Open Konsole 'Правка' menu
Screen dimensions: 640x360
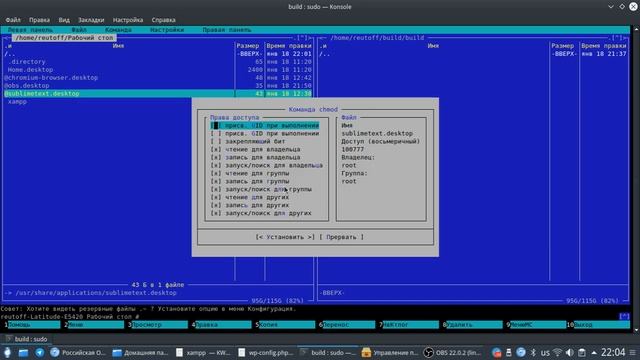point(39,20)
